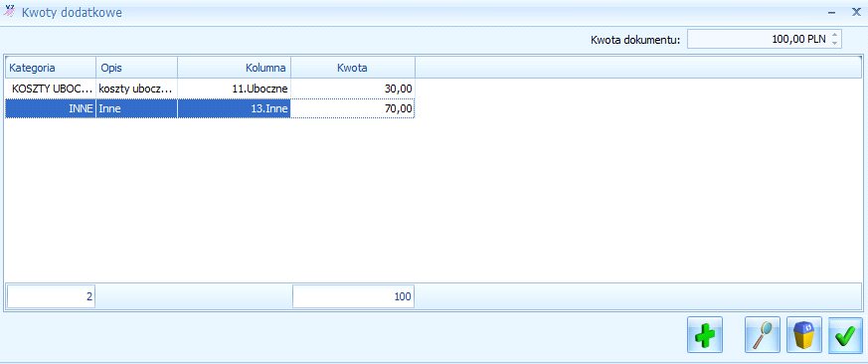Delete selected entry with the trash bin
The height and width of the screenshot is (364, 868).
point(803,335)
